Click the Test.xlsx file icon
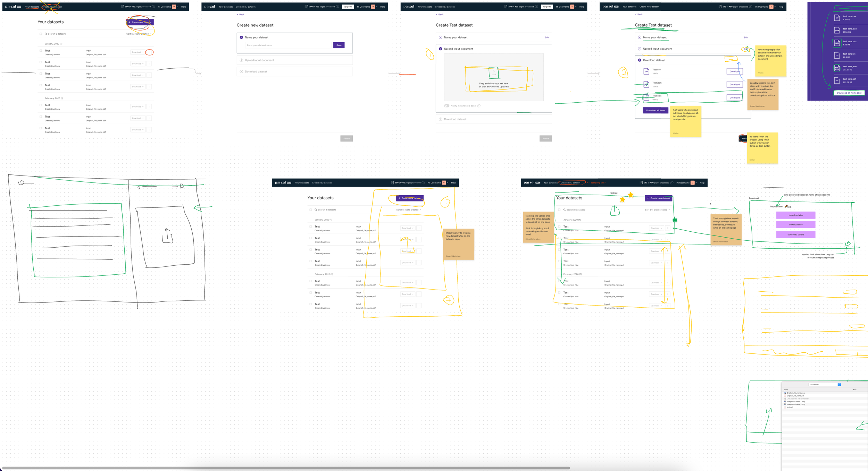The image size is (868, 471). tap(646, 98)
